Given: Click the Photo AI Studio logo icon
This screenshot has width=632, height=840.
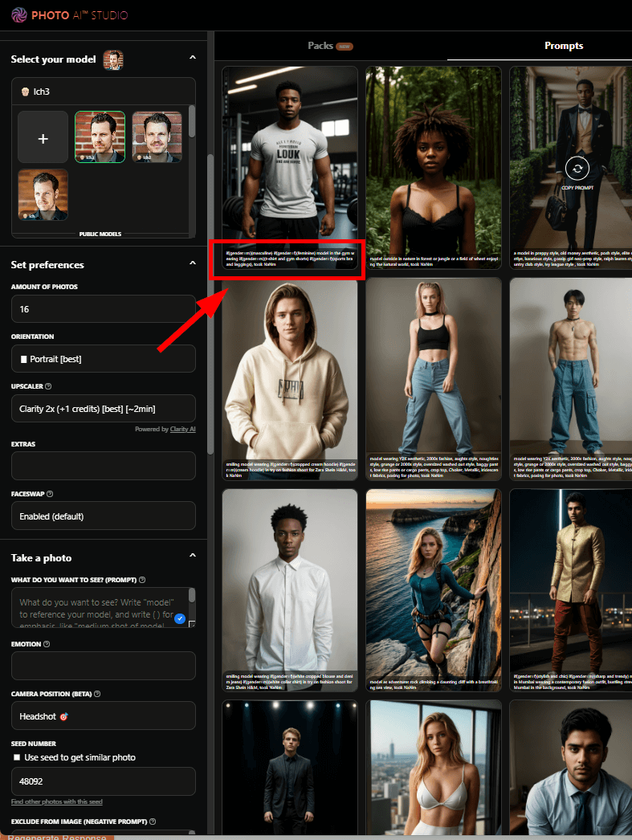Looking at the screenshot, I should coord(18,15).
